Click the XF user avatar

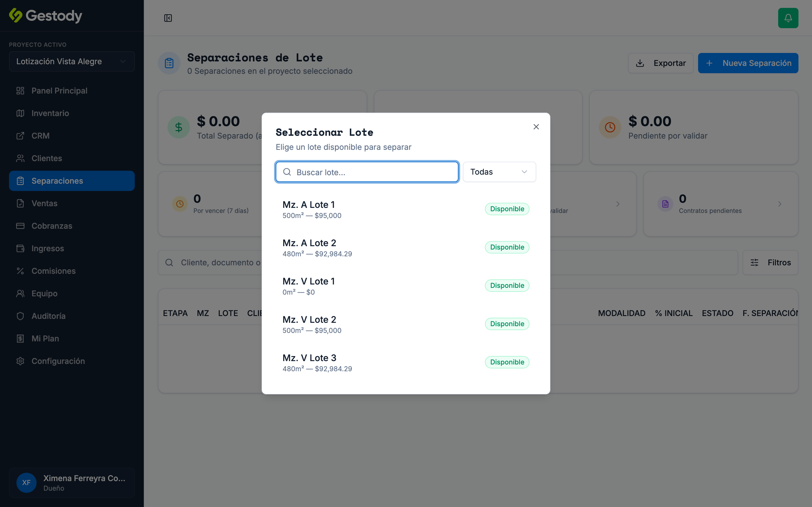27,482
